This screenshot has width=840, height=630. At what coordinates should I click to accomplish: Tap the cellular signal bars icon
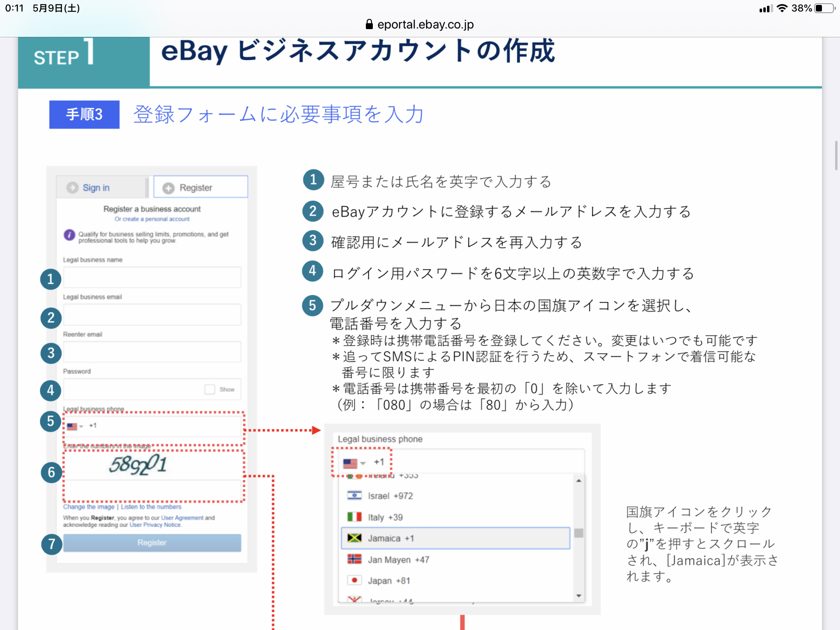tap(765, 9)
